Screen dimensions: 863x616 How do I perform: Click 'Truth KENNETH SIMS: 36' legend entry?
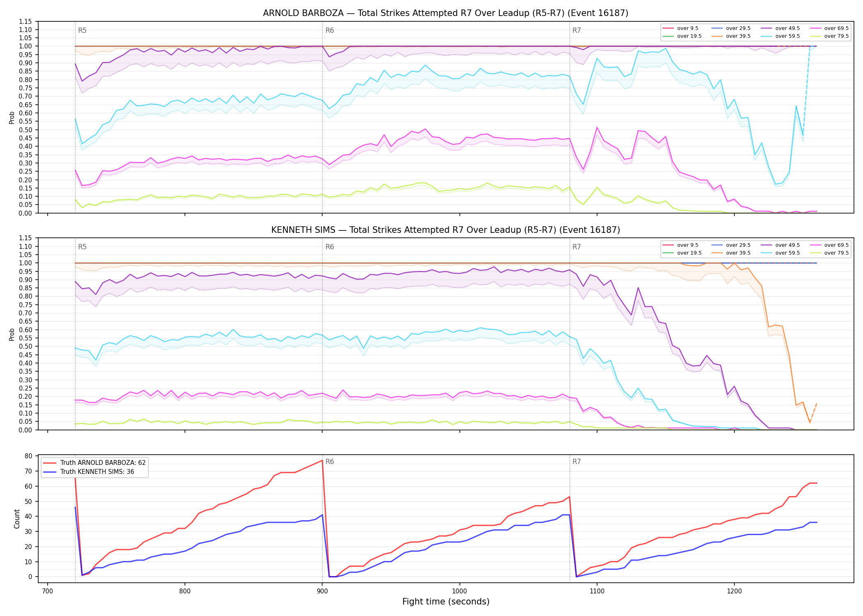click(89, 472)
